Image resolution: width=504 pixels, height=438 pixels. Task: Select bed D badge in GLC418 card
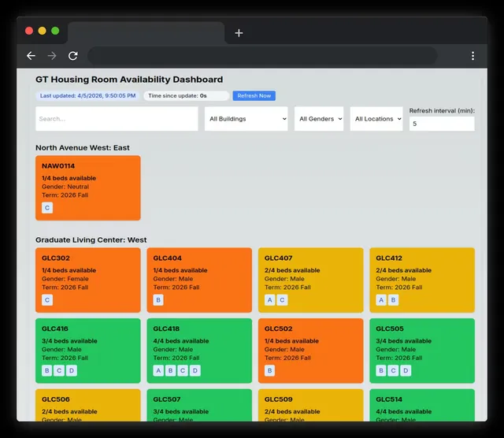pos(195,370)
